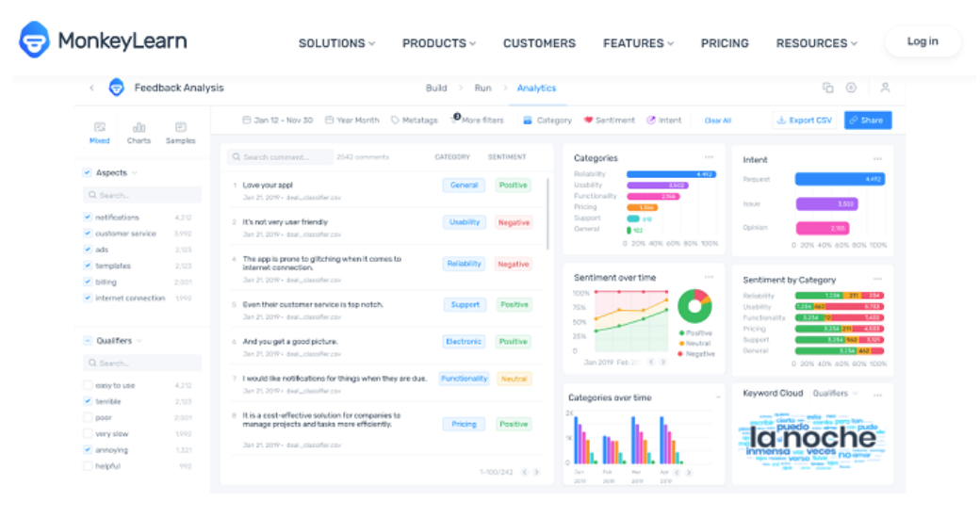This screenshot has width=980, height=518.
Task: Uncheck the terrible qualifier
Action: click(x=88, y=401)
